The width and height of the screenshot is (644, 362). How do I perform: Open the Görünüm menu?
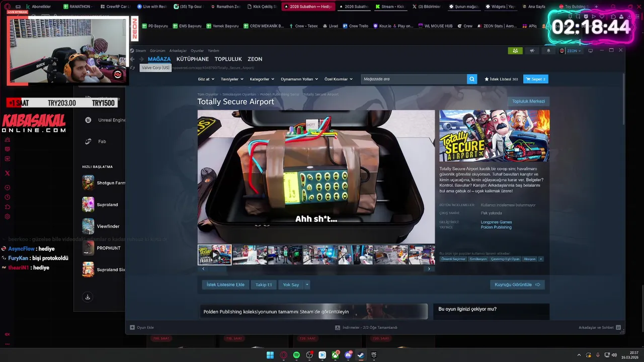click(x=157, y=51)
